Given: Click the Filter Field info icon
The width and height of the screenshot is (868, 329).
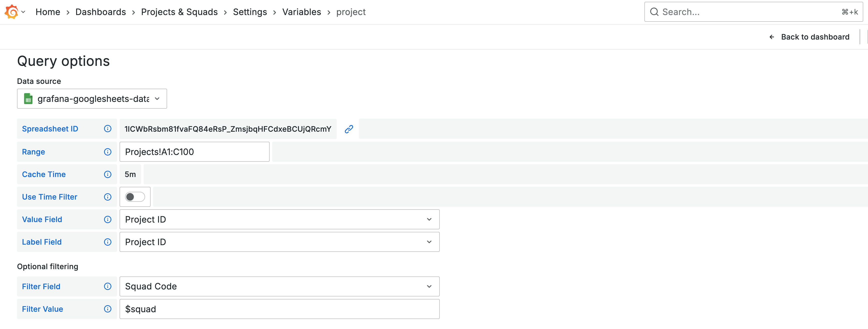Looking at the screenshot, I should pyautogui.click(x=108, y=286).
